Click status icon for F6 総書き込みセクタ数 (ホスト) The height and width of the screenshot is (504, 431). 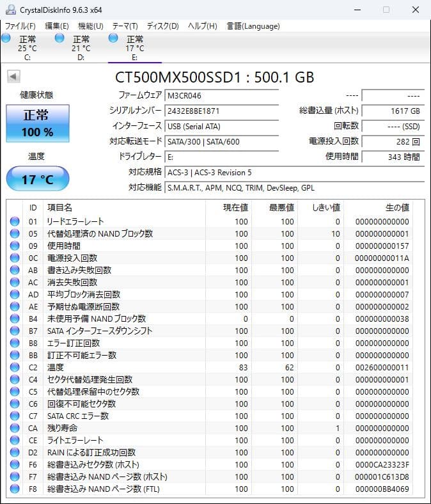point(15,464)
